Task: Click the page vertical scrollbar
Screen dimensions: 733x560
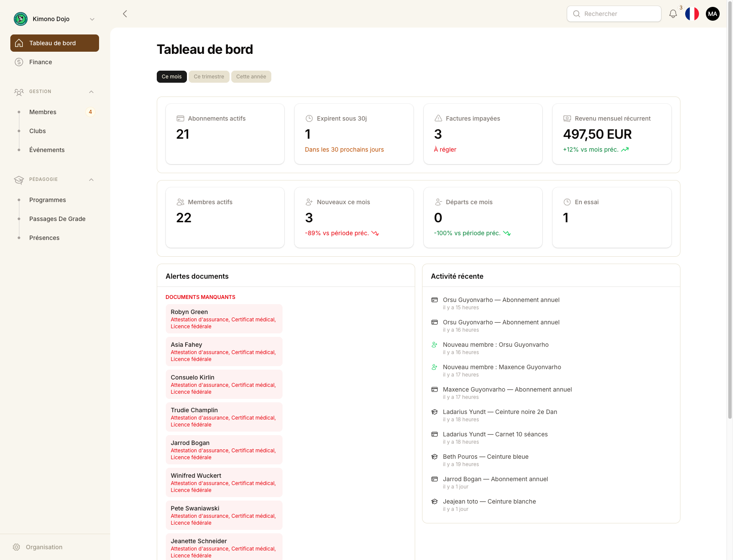Action: (x=730, y=215)
